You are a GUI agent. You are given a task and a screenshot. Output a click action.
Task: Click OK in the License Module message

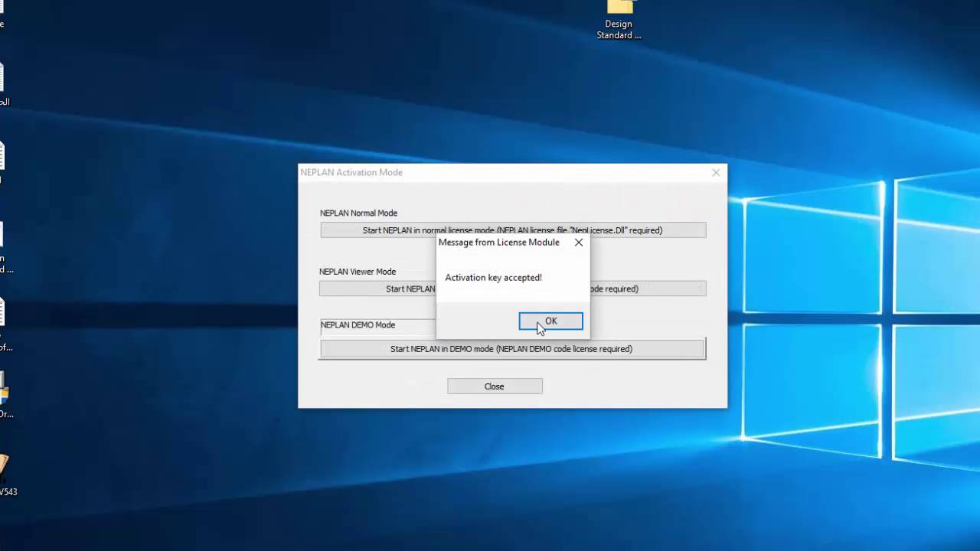tap(550, 321)
